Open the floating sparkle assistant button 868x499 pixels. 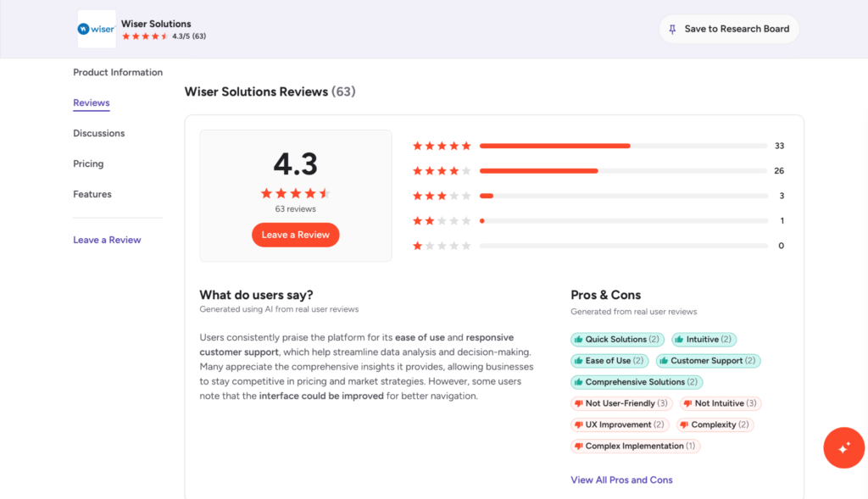pos(843,447)
